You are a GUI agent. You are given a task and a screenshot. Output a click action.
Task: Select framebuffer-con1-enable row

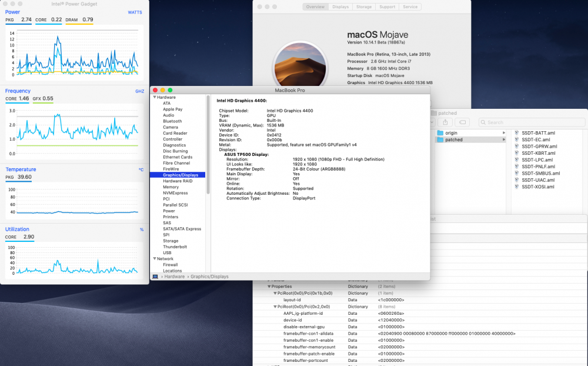click(x=420, y=341)
